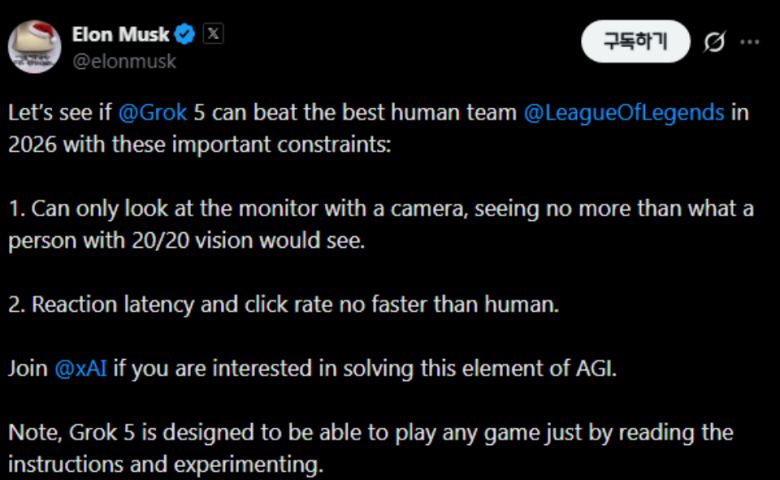
Task: Click the Grok slashed-circle icon
Action: (714, 42)
